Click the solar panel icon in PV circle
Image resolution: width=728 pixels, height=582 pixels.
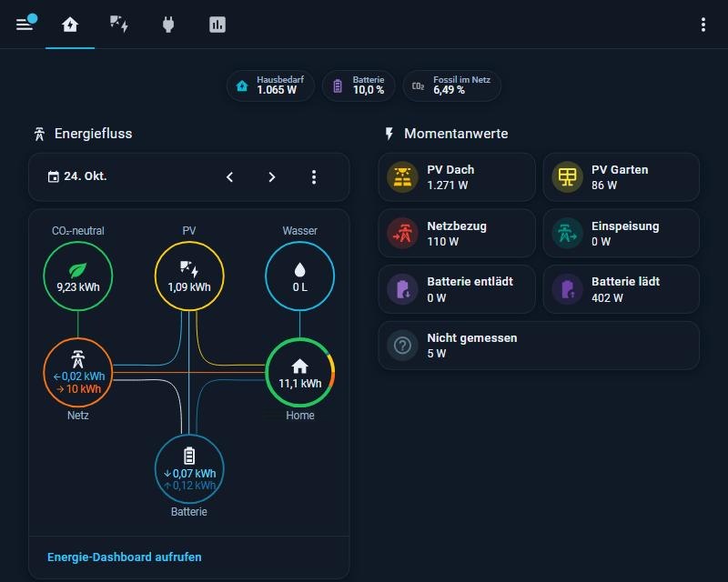tap(189, 269)
